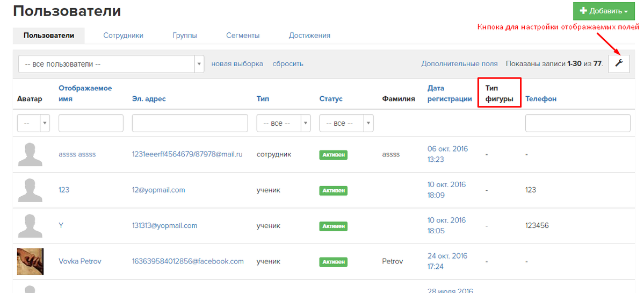644x293 pixels.
Task: Click Активен badge in 12@yopmail.com row
Action: pos(334,191)
